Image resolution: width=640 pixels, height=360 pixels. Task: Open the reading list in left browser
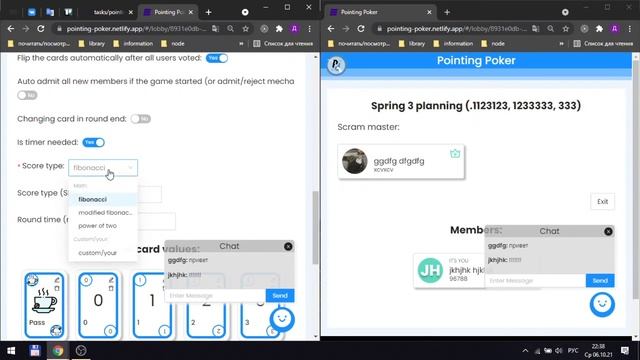pos(283,44)
